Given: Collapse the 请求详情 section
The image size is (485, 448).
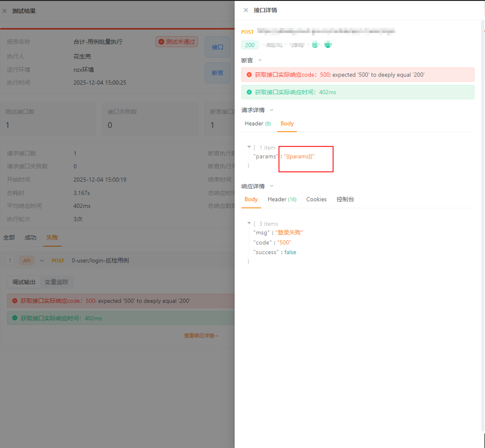Looking at the screenshot, I should [271, 110].
